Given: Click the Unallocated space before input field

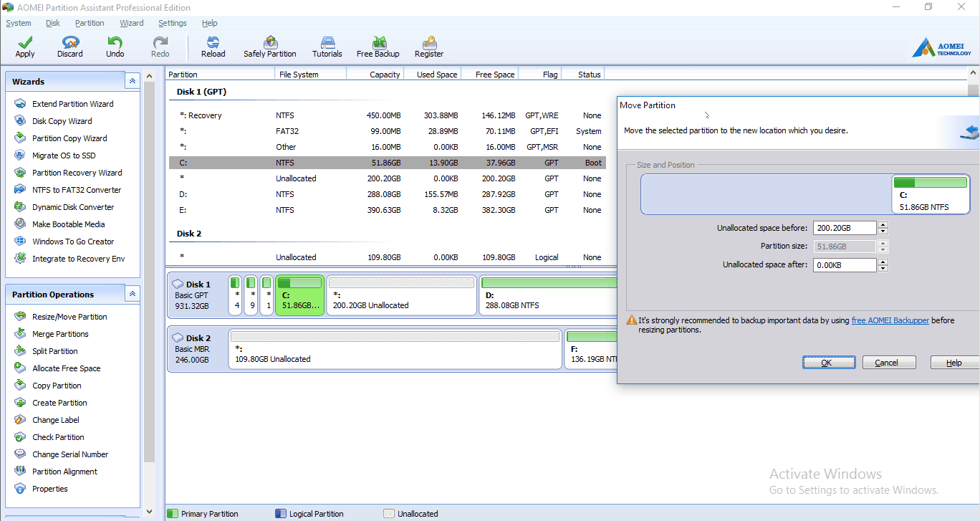Looking at the screenshot, I should (x=845, y=227).
